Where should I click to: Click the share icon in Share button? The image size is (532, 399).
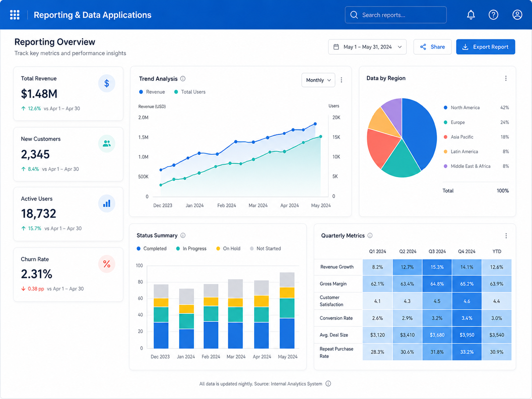pyautogui.click(x=423, y=47)
